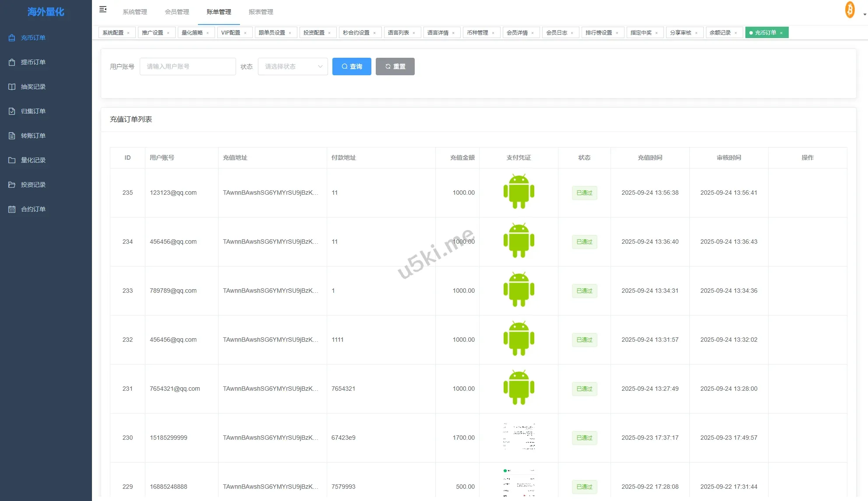
Task: Open 投资记录 sidebar entry
Action: coord(33,185)
